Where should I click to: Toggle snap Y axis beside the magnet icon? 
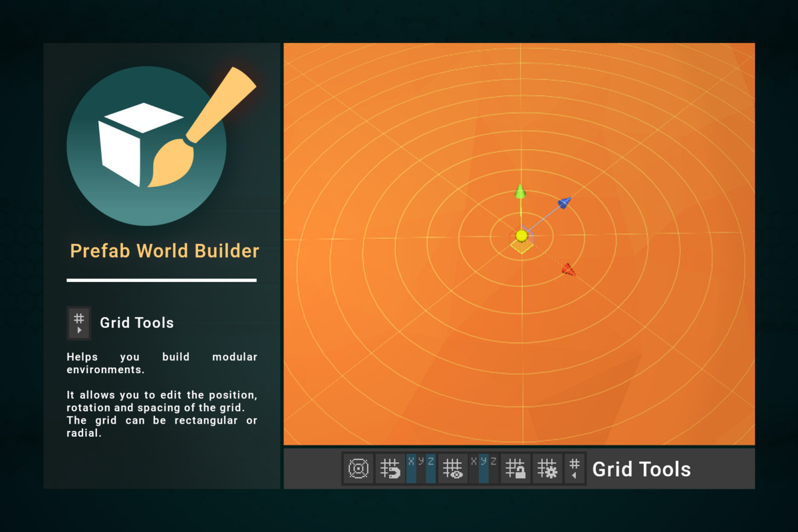click(421, 469)
